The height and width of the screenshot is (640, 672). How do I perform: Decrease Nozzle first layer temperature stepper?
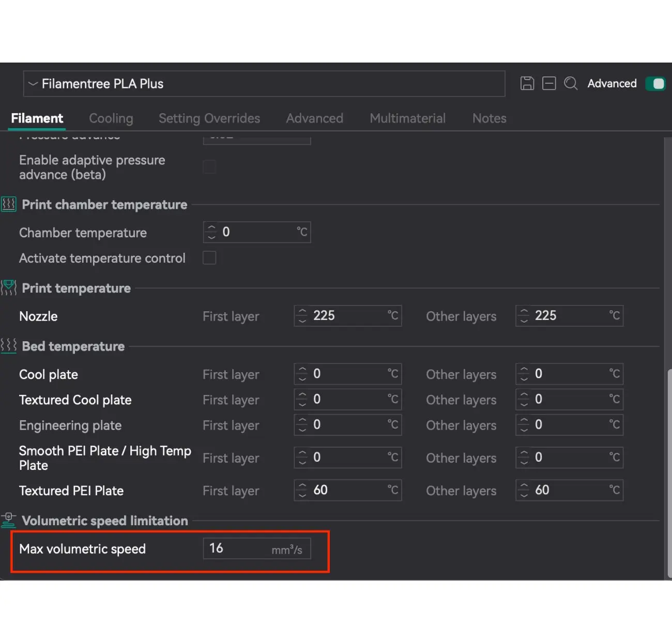[x=302, y=321]
